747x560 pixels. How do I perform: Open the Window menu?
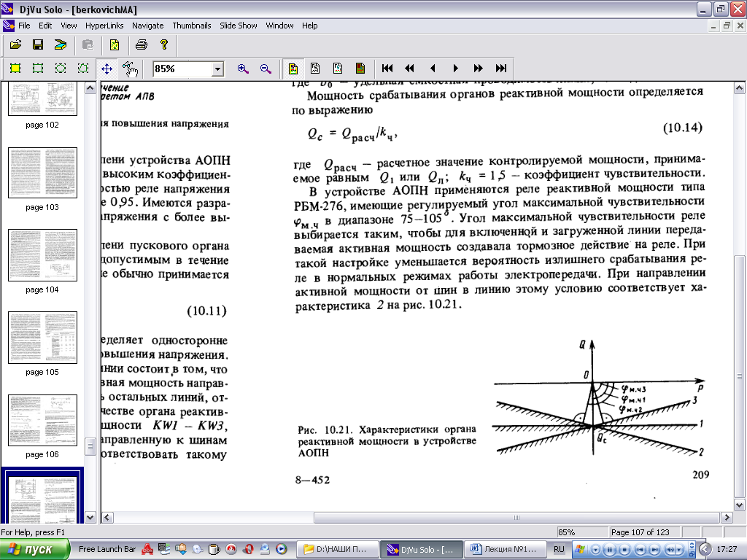click(279, 26)
